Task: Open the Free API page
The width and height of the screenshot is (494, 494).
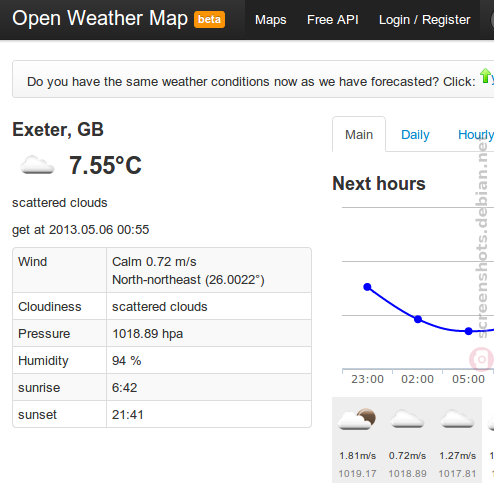Action: click(333, 20)
